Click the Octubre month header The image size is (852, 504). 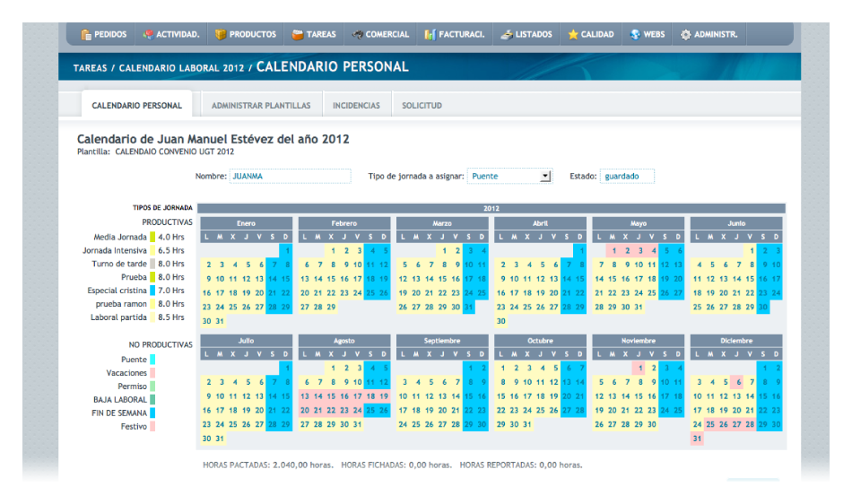(x=540, y=341)
